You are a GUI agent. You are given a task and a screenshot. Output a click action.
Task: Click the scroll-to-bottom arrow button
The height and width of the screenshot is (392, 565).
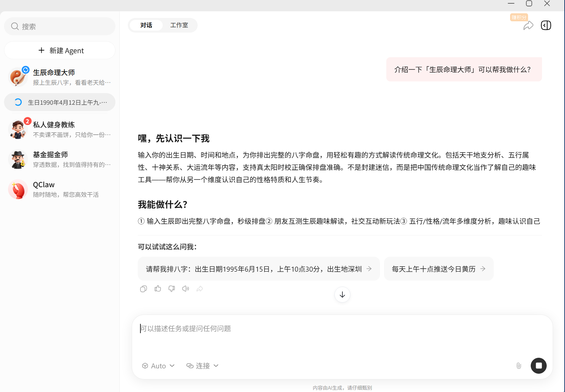[342, 295]
